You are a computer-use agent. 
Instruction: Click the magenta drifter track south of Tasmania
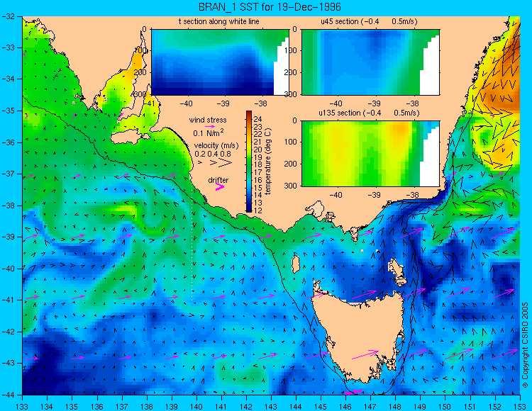click(353, 392)
